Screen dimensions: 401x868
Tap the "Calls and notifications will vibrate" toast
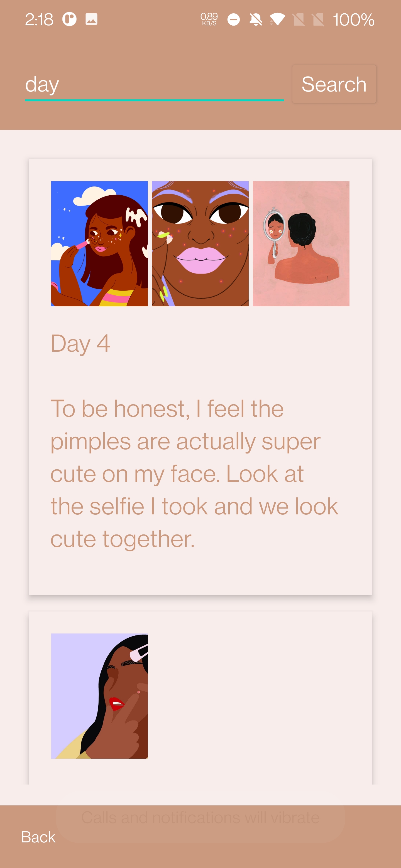click(x=200, y=817)
